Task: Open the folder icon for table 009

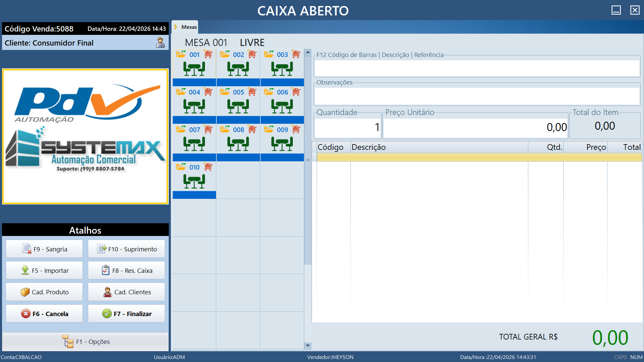Action: pyautogui.click(x=269, y=129)
